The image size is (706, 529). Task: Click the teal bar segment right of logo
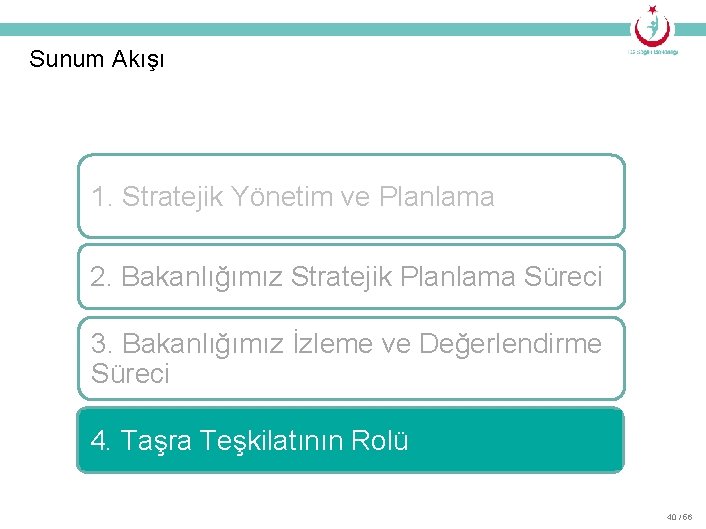point(690,29)
